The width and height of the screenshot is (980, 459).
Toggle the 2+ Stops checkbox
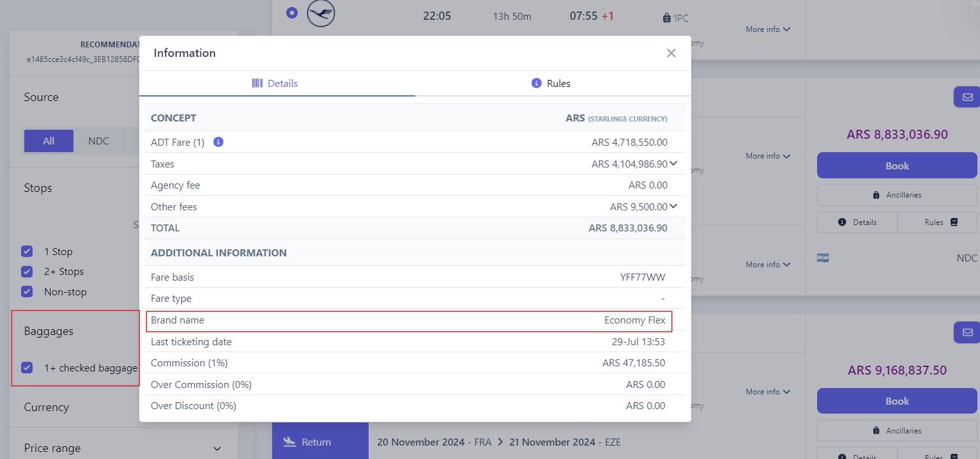click(x=27, y=272)
